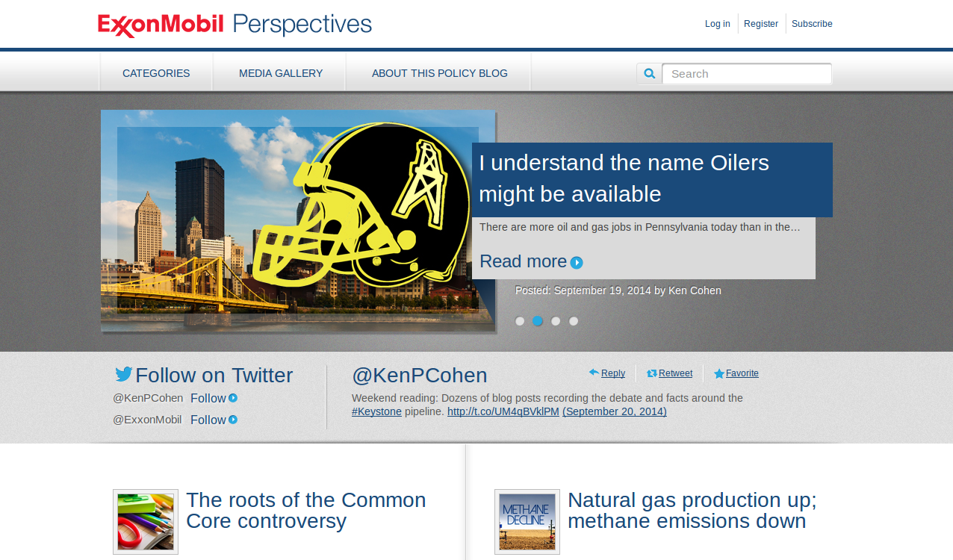Open the @KenPCohen Twitter heading
This screenshot has height=560, width=953.
419,376
